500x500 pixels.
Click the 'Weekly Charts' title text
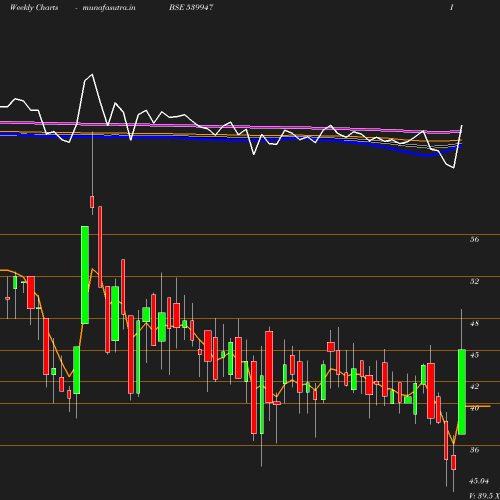tap(34, 7)
